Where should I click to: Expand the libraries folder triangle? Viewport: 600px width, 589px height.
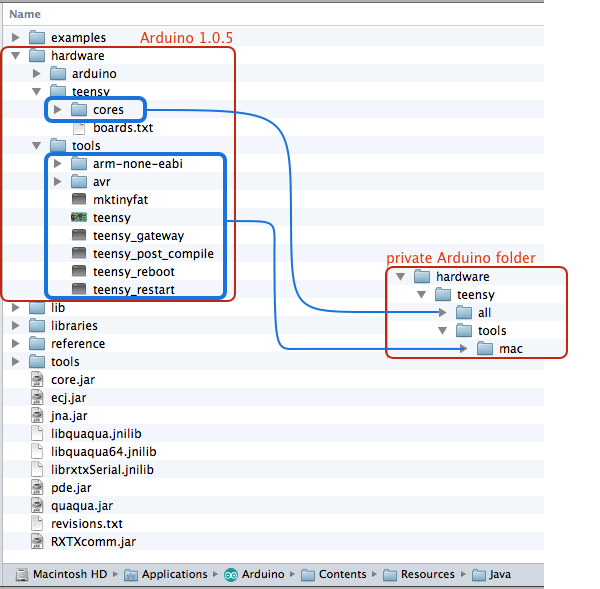[x=15, y=325]
